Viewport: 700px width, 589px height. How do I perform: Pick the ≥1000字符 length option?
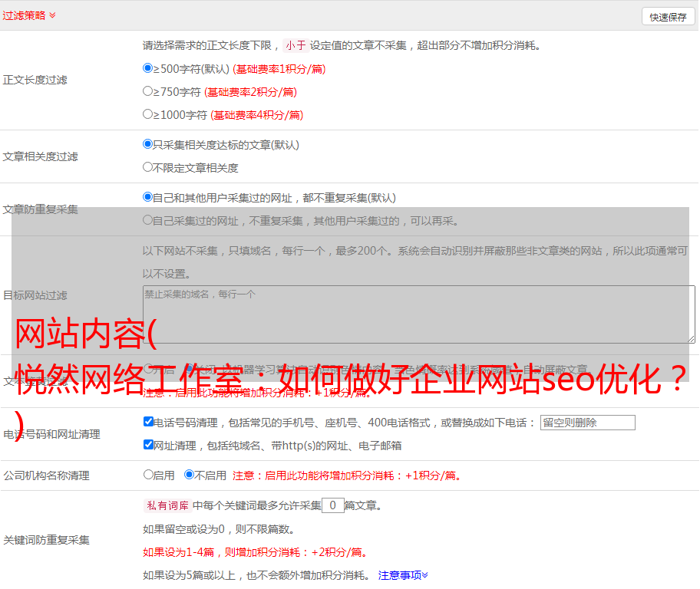point(147,114)
